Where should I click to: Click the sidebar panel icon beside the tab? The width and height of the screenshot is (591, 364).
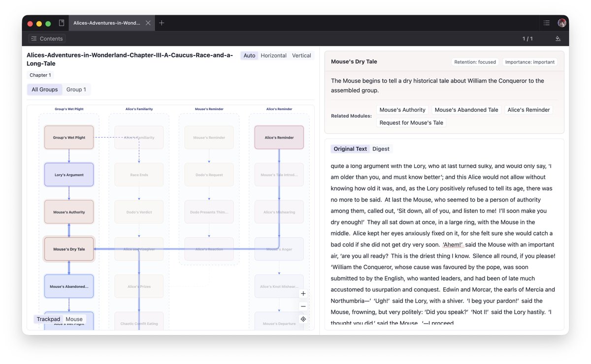tap(62, 23)
